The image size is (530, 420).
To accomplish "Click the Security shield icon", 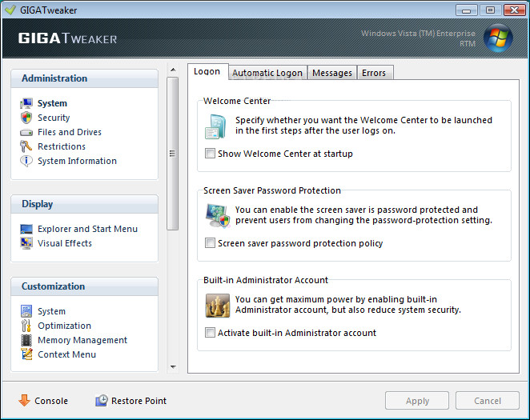I will [26, 118].
